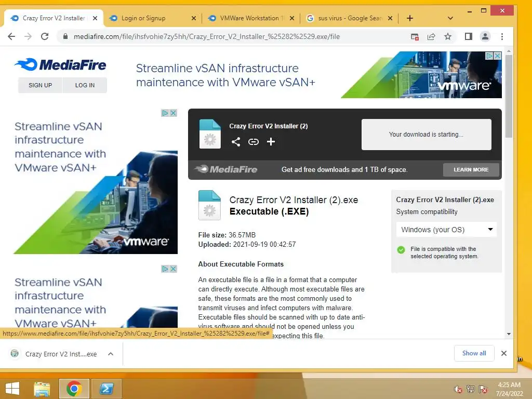Click the share icon in download box
The width and height of the screenshot is (532, 399).
[236, 142]
